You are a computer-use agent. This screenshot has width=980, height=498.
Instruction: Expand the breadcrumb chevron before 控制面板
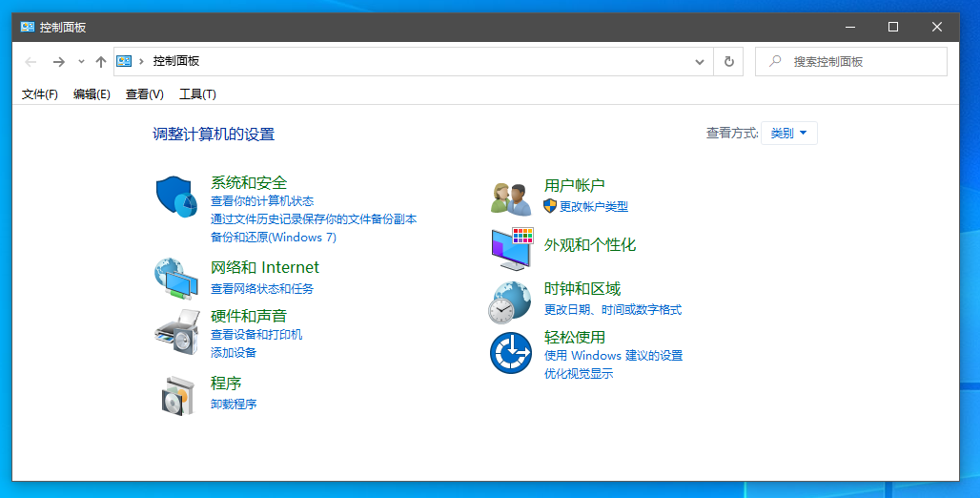[141, 61]
